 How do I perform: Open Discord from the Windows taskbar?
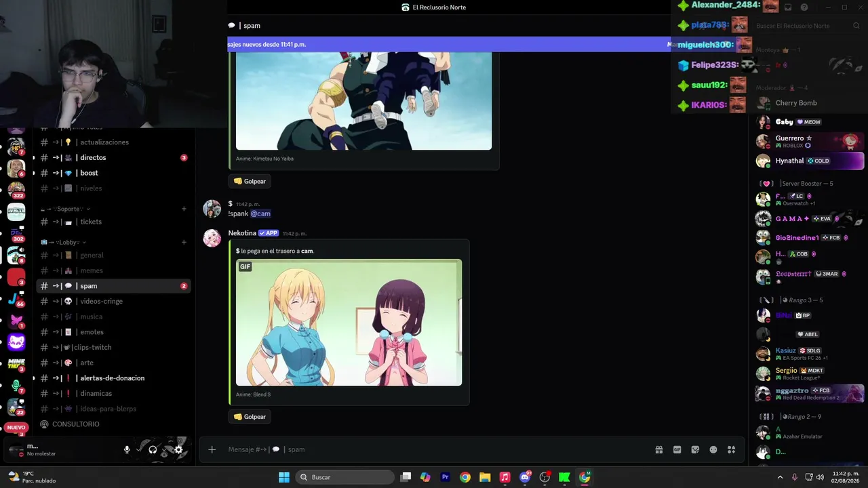tap(525, 477)
